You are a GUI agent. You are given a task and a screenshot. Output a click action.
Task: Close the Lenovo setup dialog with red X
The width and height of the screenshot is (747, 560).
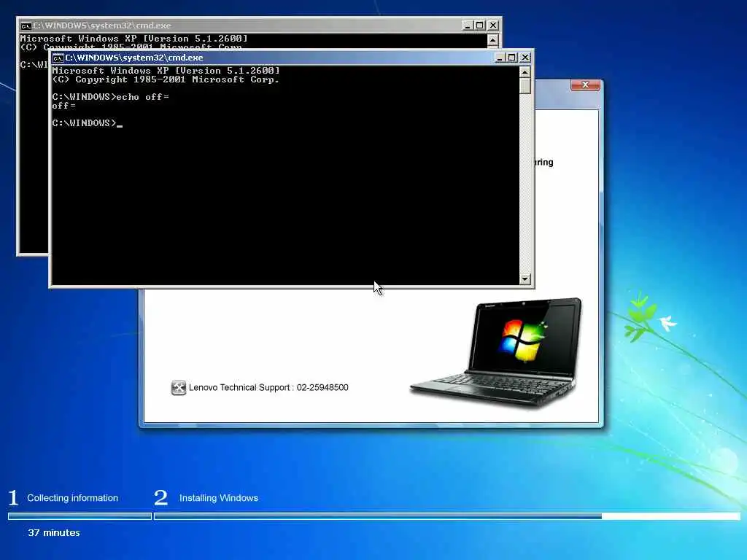[x=585, y=85]
